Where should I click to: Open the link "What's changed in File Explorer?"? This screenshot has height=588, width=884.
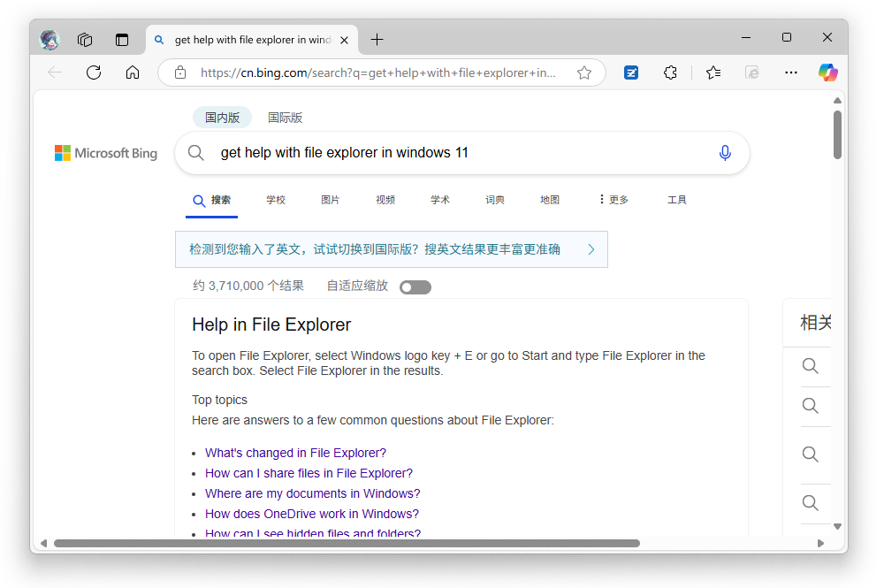click(x=295, y=452)
